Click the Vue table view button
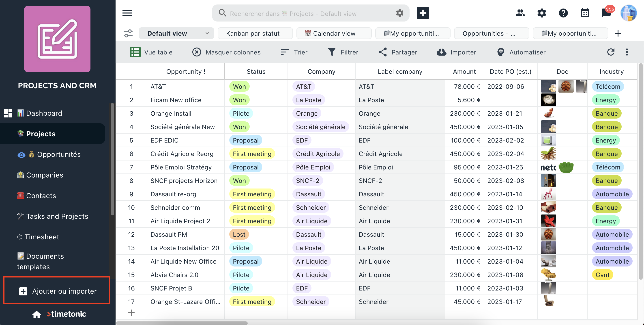 [151, 52]
